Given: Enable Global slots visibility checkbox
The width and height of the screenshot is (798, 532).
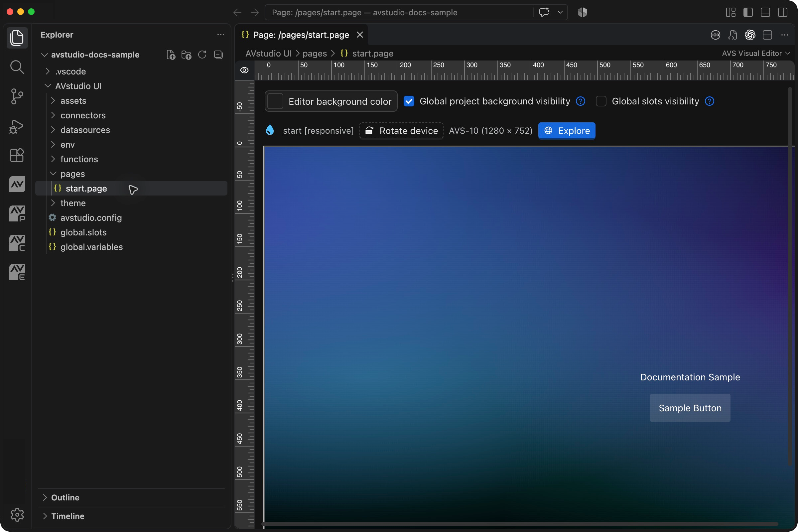Looking at the screenshot, I should [601, 101].
